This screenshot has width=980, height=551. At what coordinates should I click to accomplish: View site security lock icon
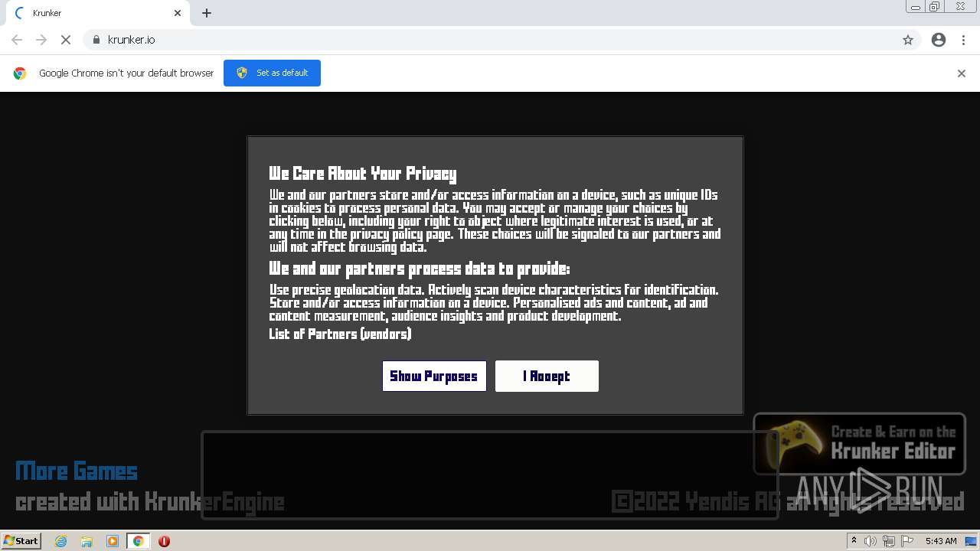point(96,40)
